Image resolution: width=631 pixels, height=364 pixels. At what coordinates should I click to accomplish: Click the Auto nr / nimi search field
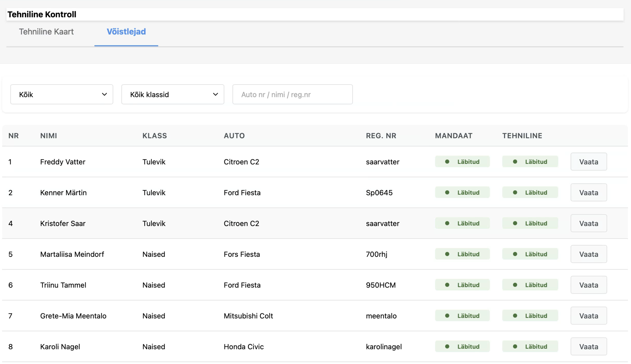(x=292, y=94)
